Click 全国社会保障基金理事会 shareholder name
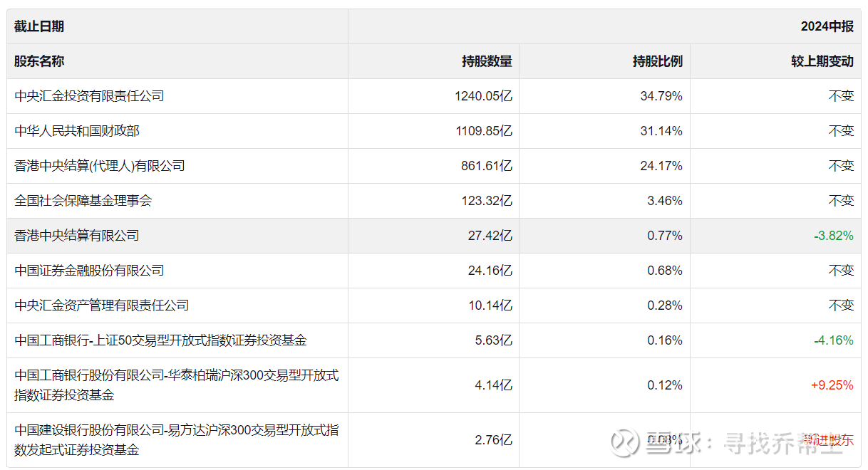Image resolution: width=868 pixels, height=470 pixels. [x=83, y=201]
